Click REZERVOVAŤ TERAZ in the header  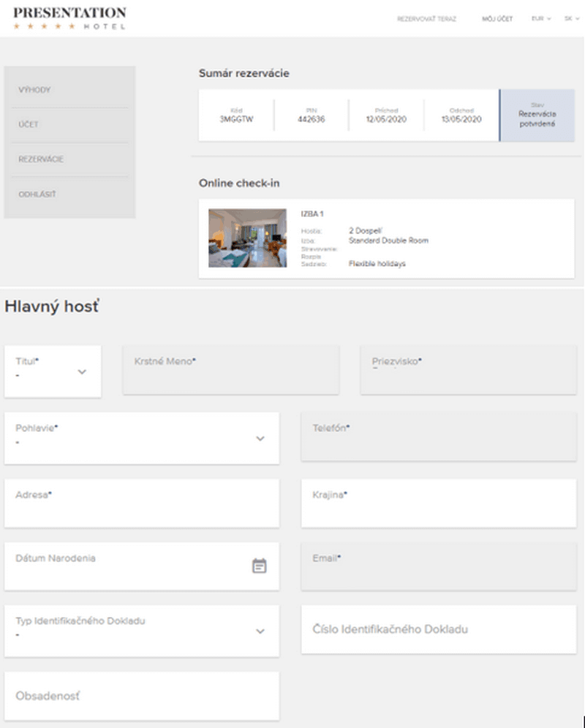pyautogui.click(x=426, y=19)
